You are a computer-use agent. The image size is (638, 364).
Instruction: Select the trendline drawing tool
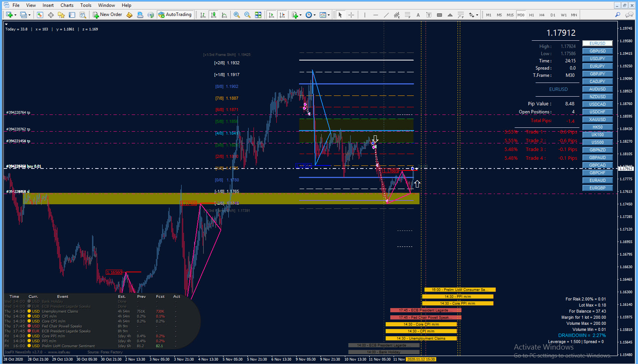pos(386,15)
